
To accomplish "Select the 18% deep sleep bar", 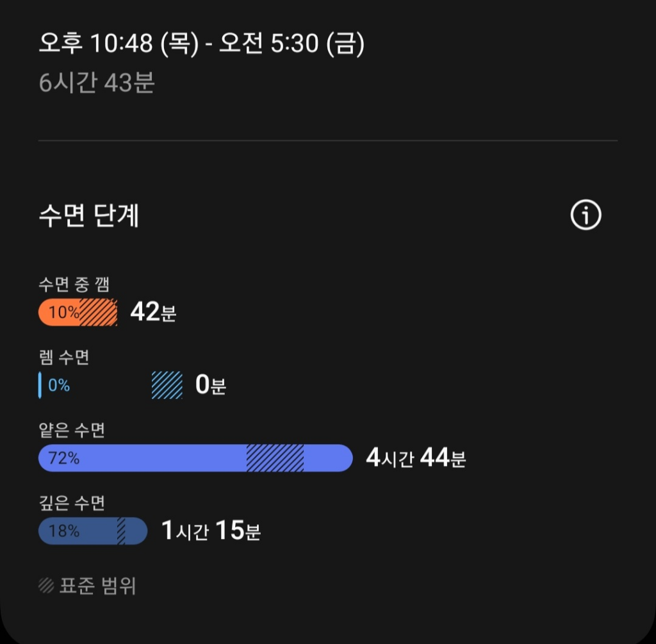I will pos(77,531).
